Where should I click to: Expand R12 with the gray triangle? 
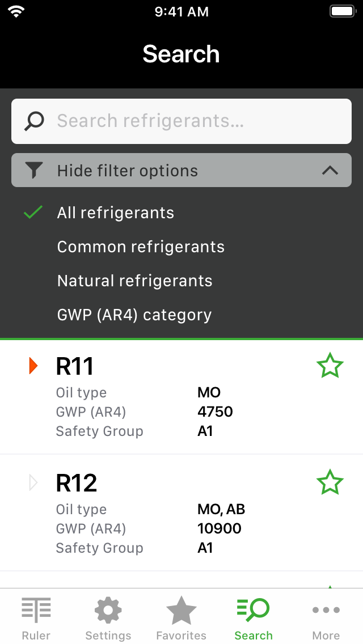point(33,482)
